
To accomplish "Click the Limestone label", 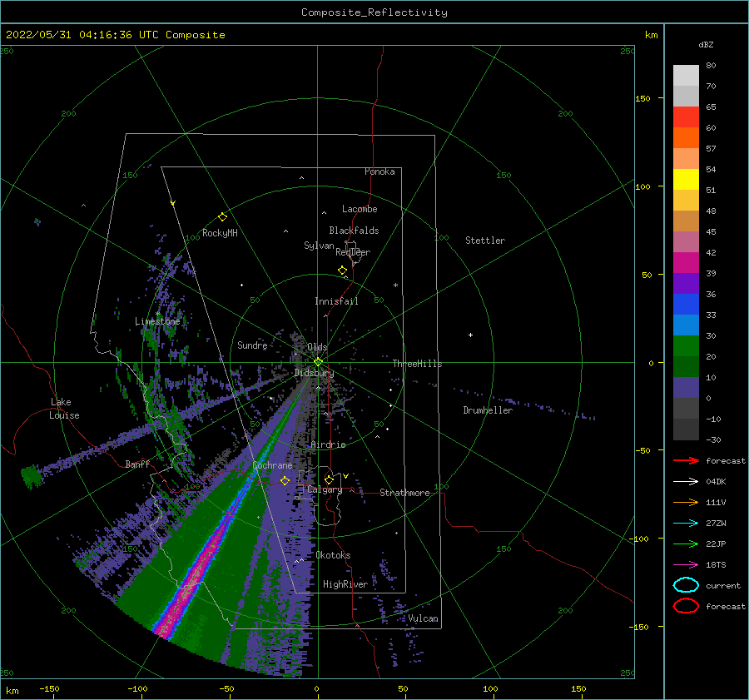I will 157,321.
